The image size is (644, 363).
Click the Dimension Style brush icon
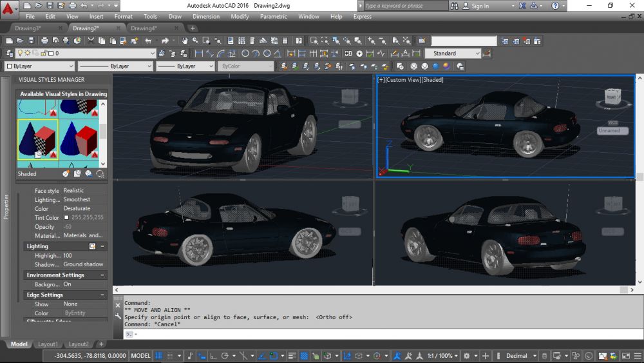(487, 54)
